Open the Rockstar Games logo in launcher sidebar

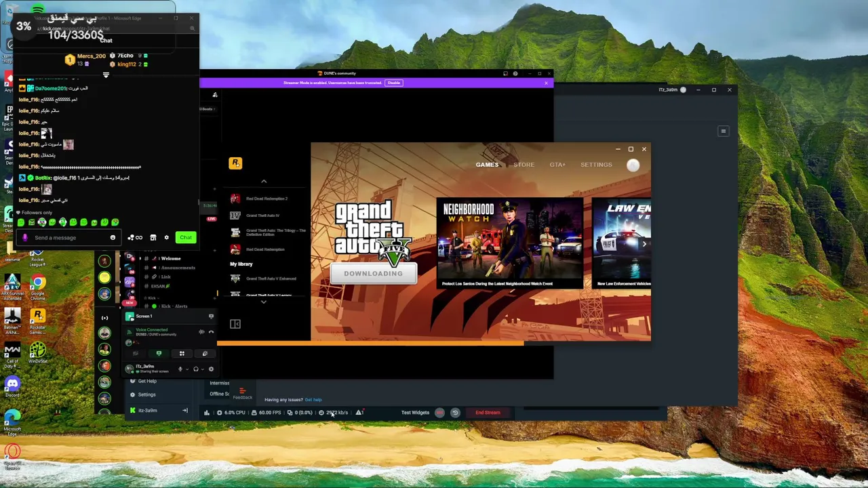(x=235, y=163)
